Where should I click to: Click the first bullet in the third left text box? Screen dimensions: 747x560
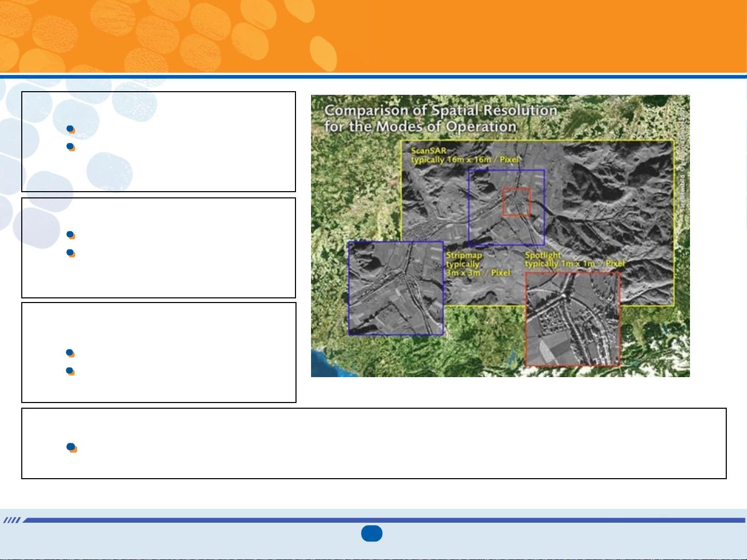click(71, 353)
